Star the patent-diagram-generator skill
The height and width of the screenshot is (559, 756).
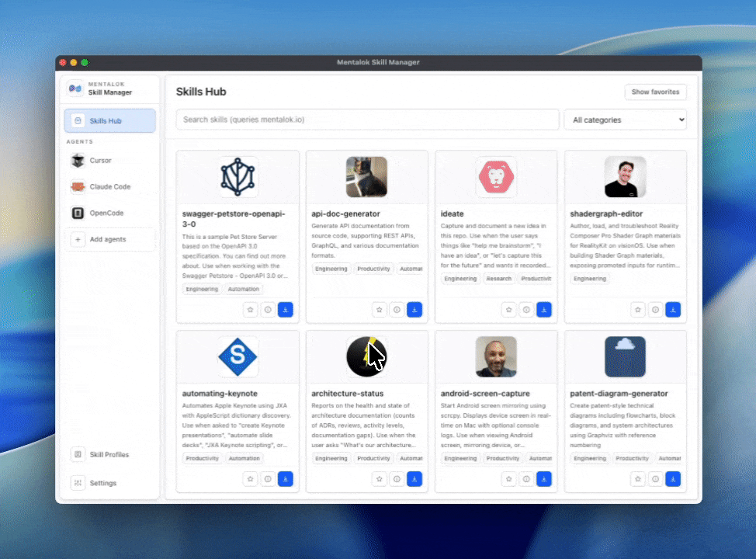638,479
